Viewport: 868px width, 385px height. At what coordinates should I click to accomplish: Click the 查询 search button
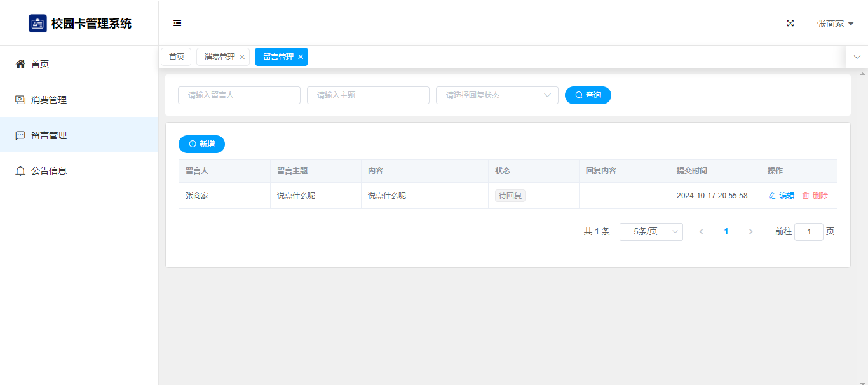point(588,95)
